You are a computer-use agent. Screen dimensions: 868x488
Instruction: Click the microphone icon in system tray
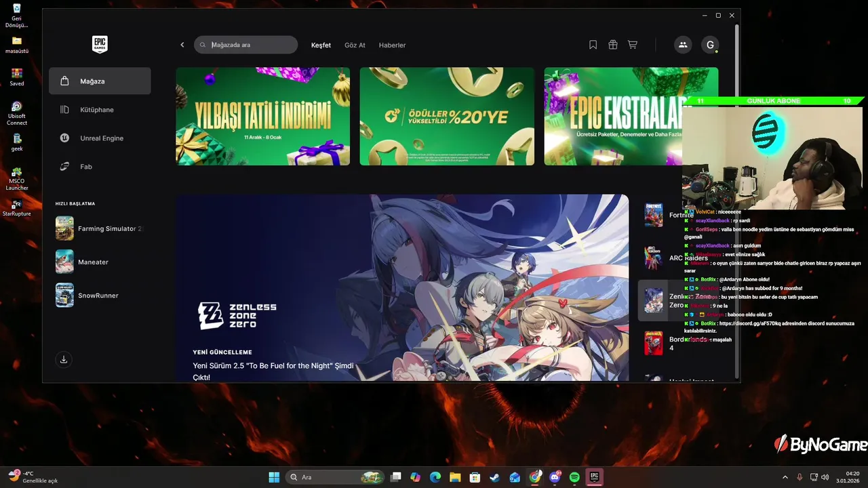pos(800,477)
